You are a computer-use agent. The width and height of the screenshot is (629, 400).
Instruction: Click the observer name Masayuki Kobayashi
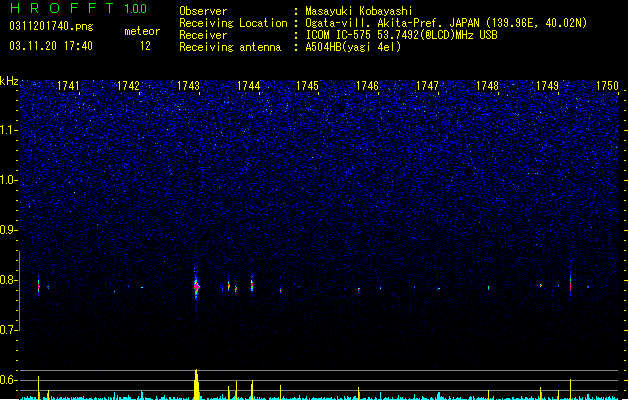pyautogui.click(x=359, y=11)
